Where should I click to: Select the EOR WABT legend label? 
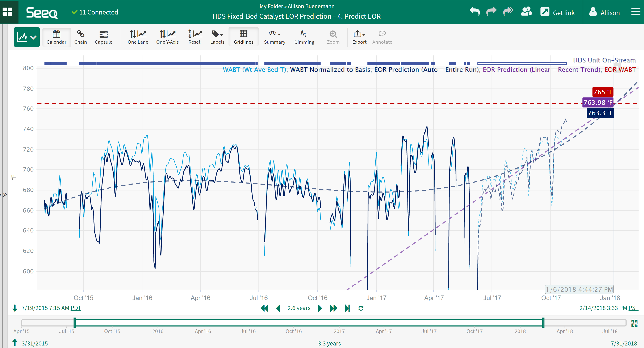click(x=620, y=70)
